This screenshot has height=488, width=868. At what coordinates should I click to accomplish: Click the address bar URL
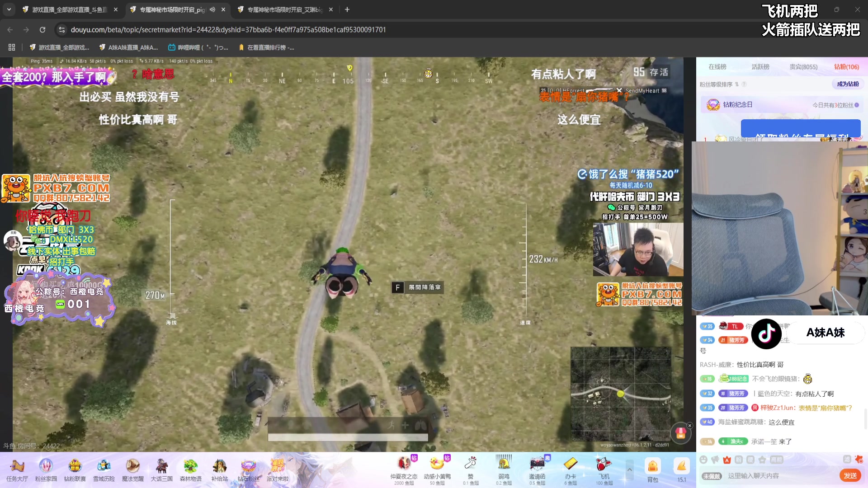(x=228, y=30)
